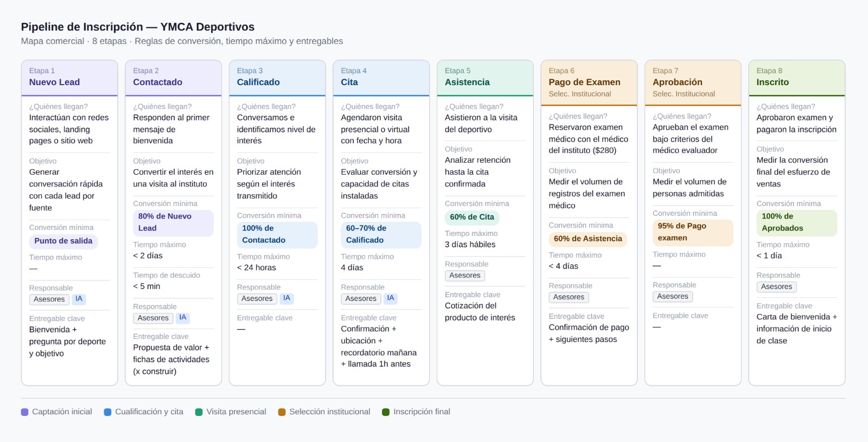Select the IA tag in Cita column
Viewport: 868px width, 442px height.
click(x=391, y=299)
